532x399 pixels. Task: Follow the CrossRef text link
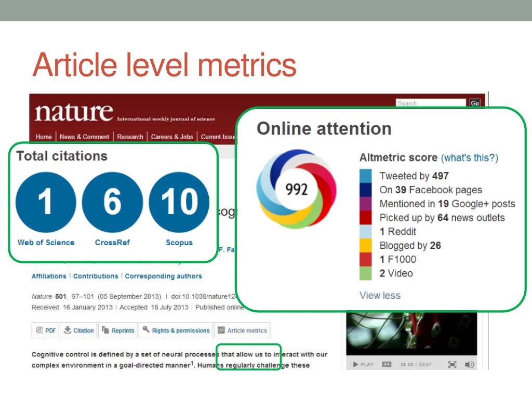[112, 243]
